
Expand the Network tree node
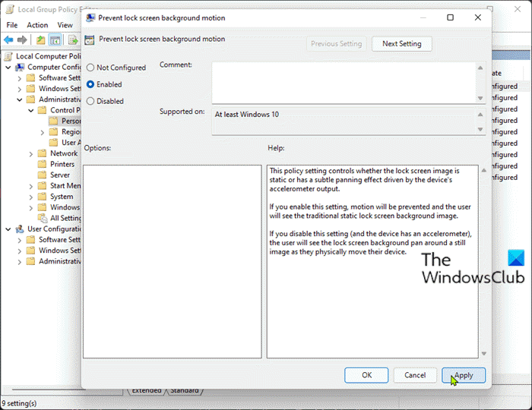[31, 154]
